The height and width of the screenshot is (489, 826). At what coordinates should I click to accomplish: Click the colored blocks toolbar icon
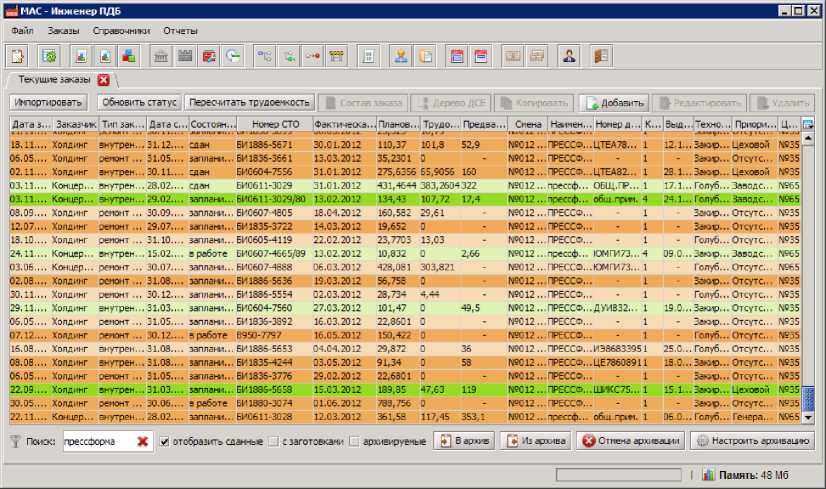pos(129,56)
